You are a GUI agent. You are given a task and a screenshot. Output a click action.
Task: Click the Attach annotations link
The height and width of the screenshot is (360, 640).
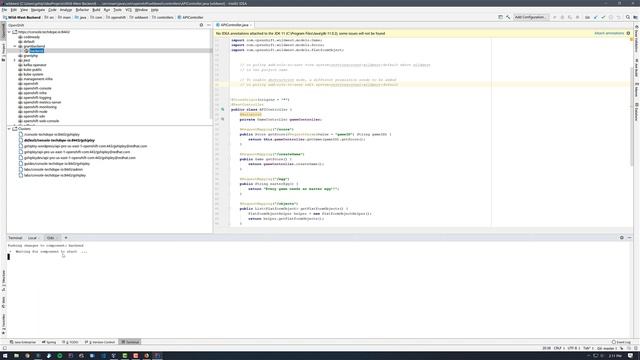[609, 33]
